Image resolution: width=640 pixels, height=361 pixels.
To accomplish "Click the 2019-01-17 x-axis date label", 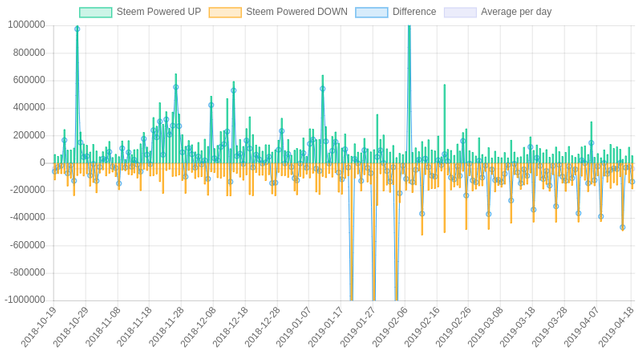I will point(325,327).
